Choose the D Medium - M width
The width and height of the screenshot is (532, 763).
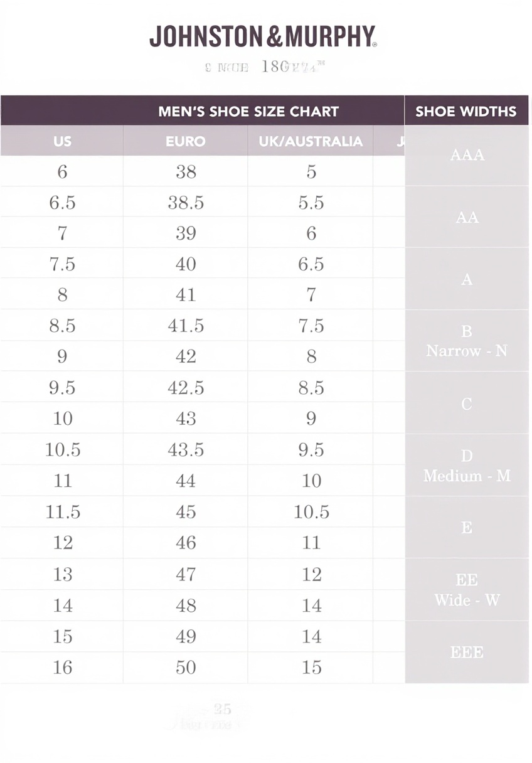(467, 466)
